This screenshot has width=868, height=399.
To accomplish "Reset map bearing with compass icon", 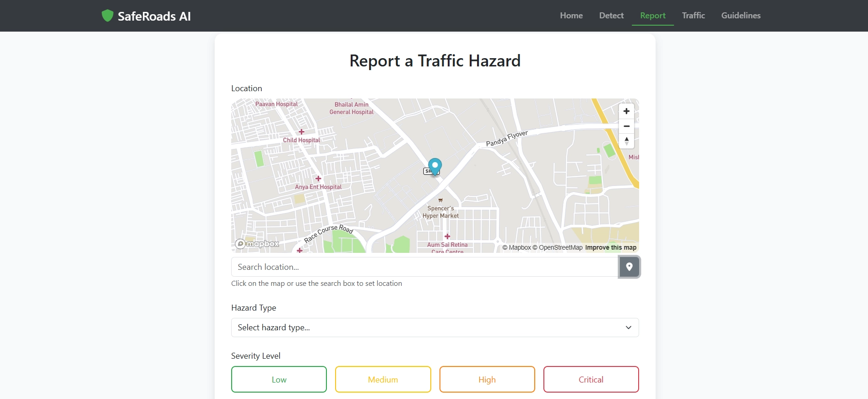I will pyautogui.click(x=626, y=141).
